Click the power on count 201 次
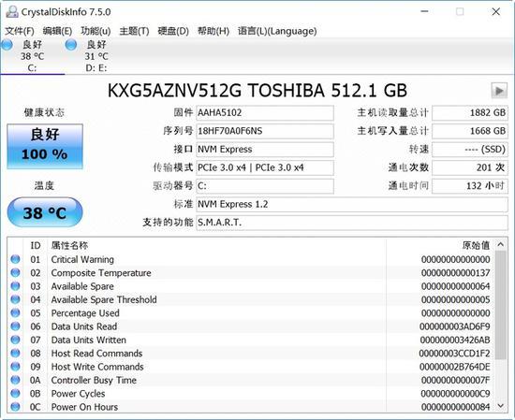Viewport: 515px width, 420px height. tap(470, 167)
